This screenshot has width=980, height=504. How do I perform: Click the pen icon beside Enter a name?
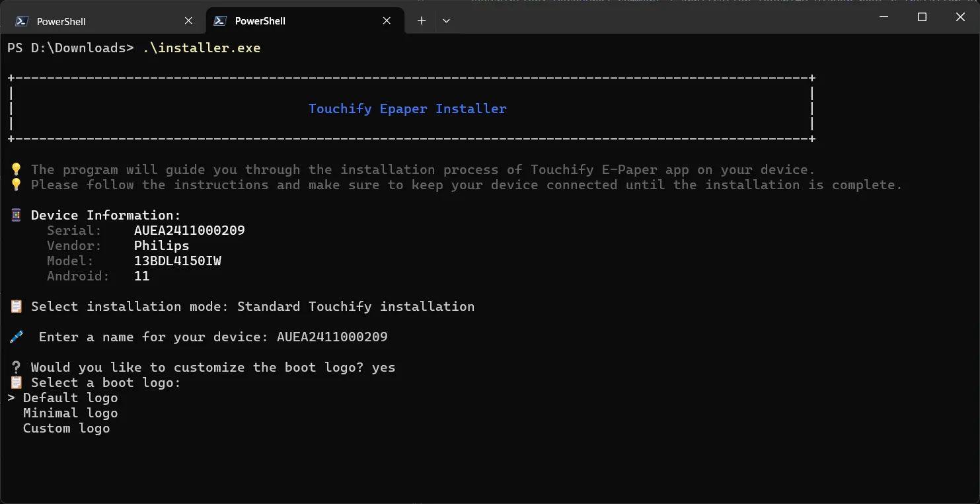click(16, 337)
